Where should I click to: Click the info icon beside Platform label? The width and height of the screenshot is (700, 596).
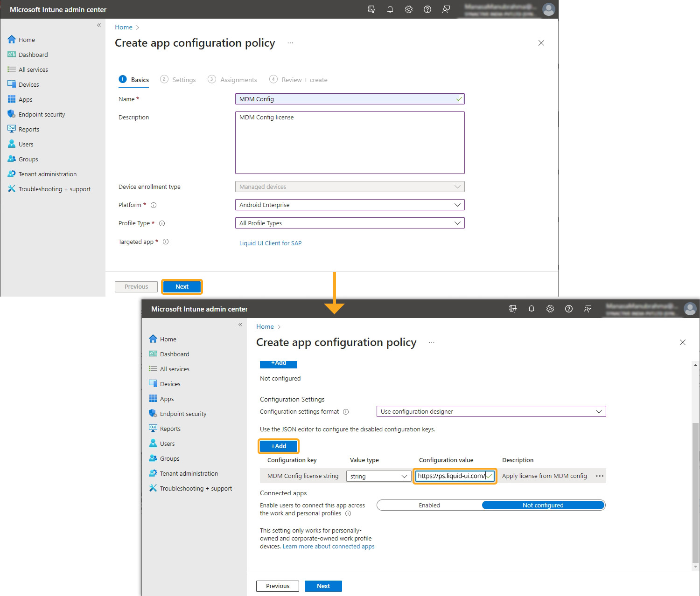[154, 205]
